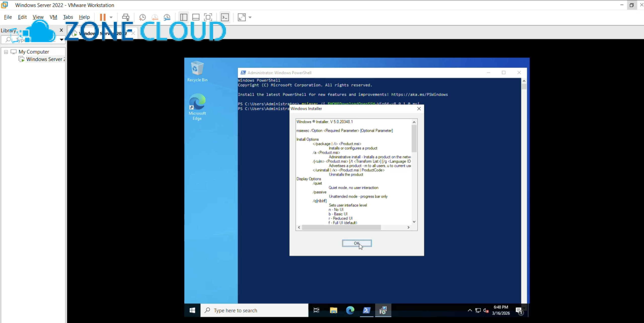Enter full screen mode icon
644x323 pixels.
pyautogui.click(x=208, y=17)
